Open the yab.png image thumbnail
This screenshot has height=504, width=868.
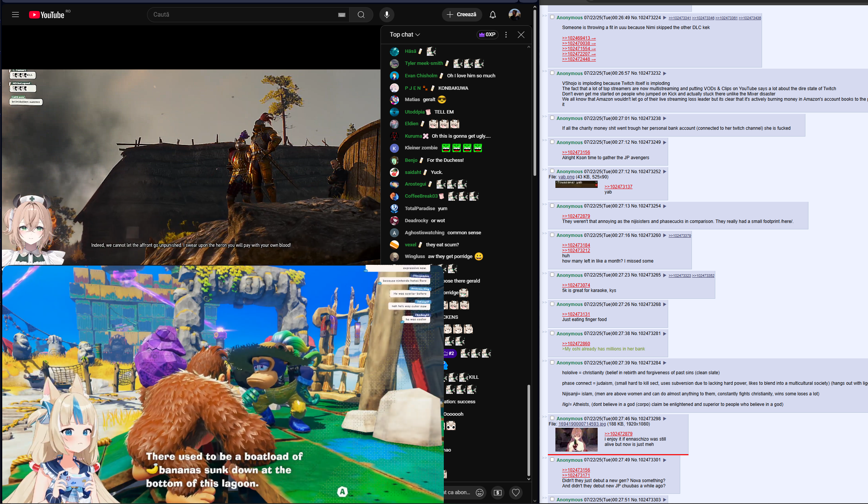(x=577, y=184)
